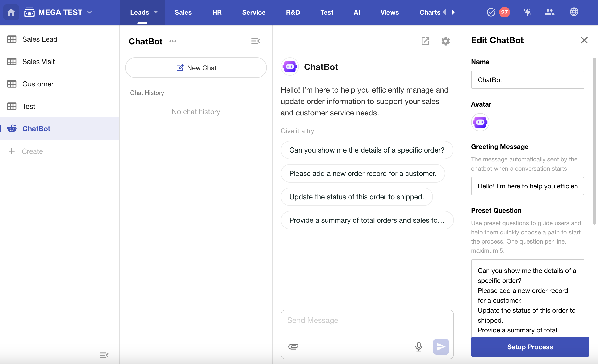The image size is (598, 364).
Task: Click the globe language icon
Action: click(574, 12)
